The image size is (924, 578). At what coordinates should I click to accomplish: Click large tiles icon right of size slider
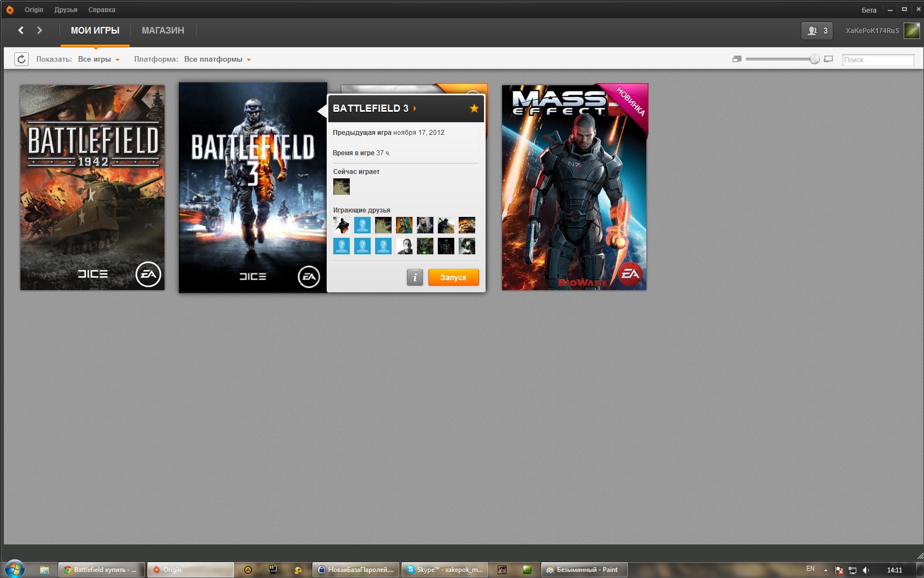[x=828, y=59]
